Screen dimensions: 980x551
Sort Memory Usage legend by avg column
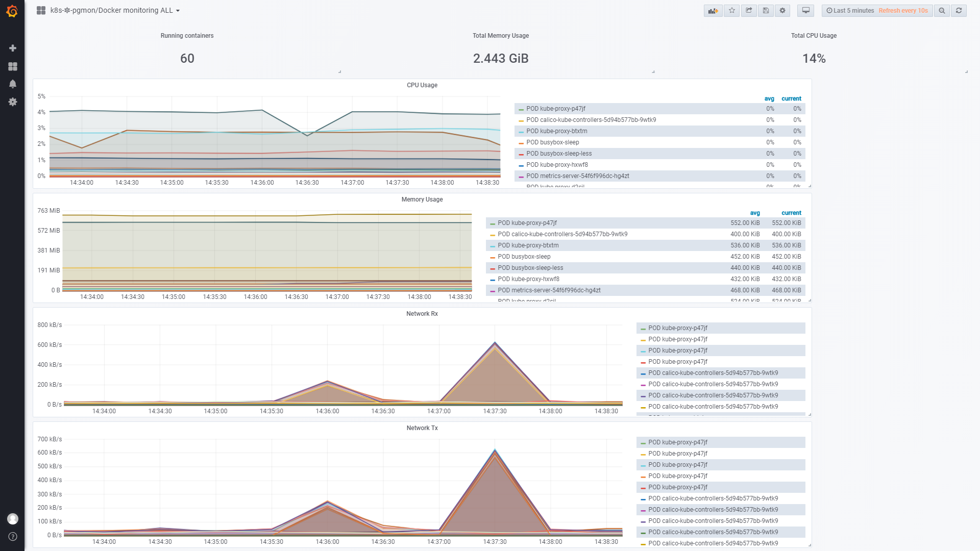click(754, 213)
